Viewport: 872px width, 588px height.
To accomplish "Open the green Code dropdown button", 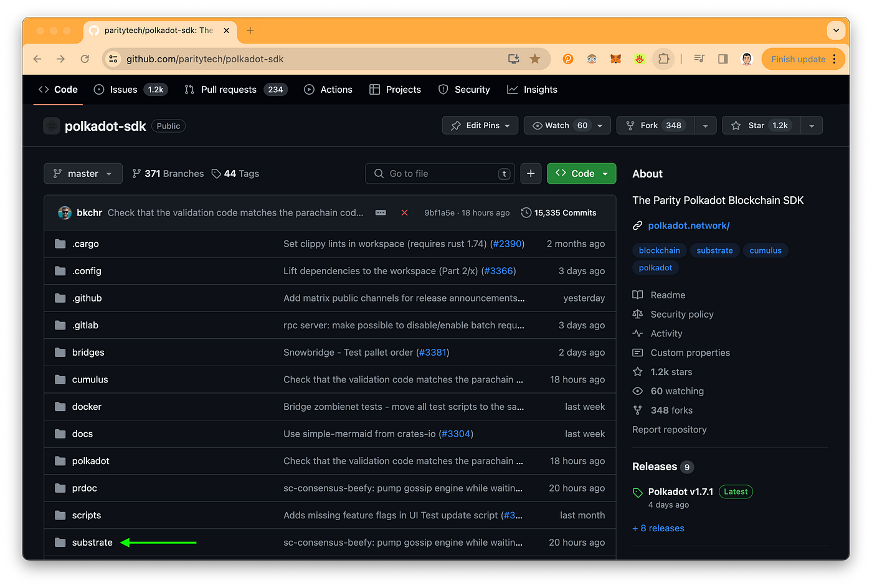I will tap(581, 174).
